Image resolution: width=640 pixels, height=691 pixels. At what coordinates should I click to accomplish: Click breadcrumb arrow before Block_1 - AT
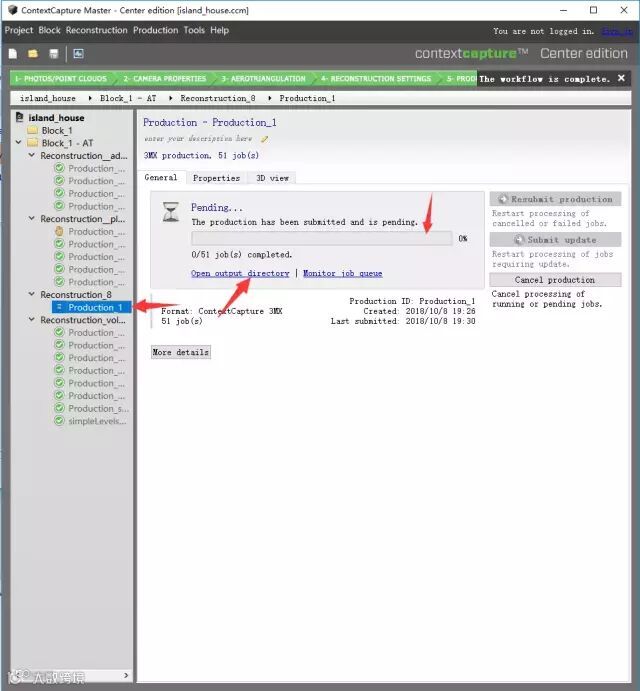tap(90, 98)
